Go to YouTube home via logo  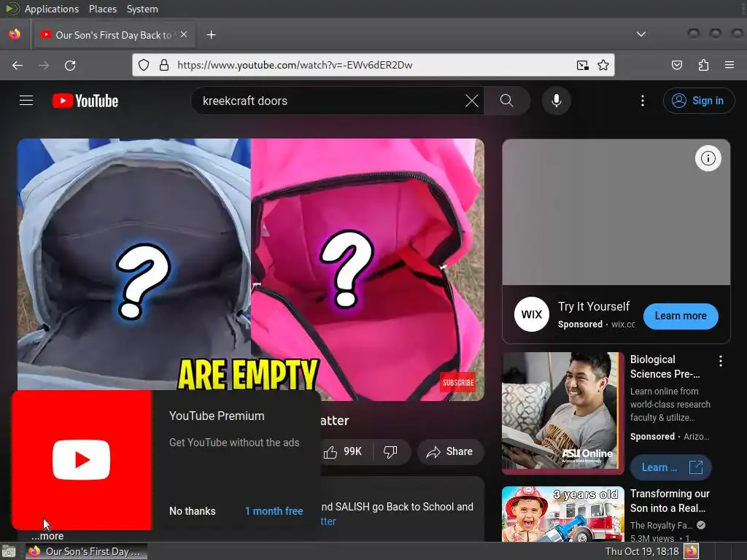[x=85, y=101]
